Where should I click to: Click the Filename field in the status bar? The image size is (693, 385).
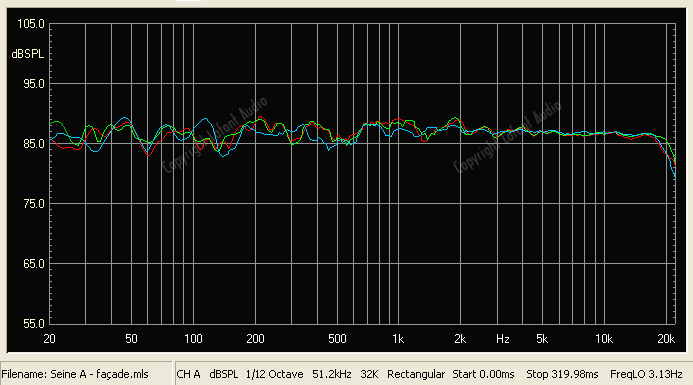75,374
